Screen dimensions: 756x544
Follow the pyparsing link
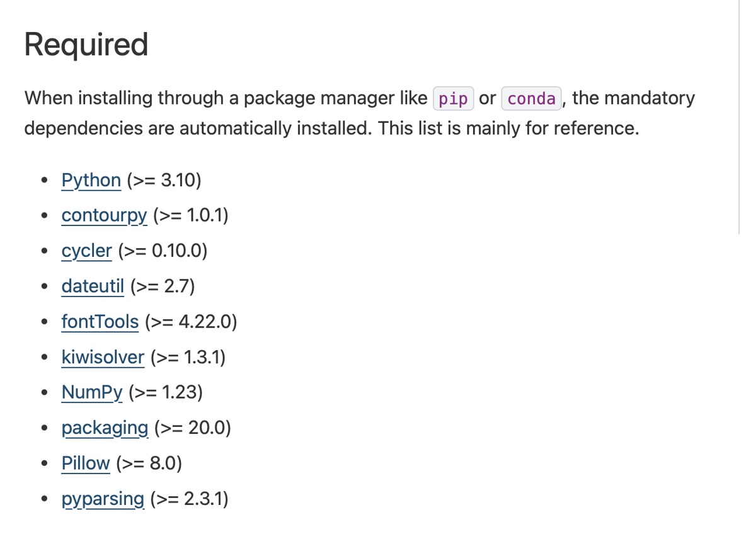[x=103, y=499]
